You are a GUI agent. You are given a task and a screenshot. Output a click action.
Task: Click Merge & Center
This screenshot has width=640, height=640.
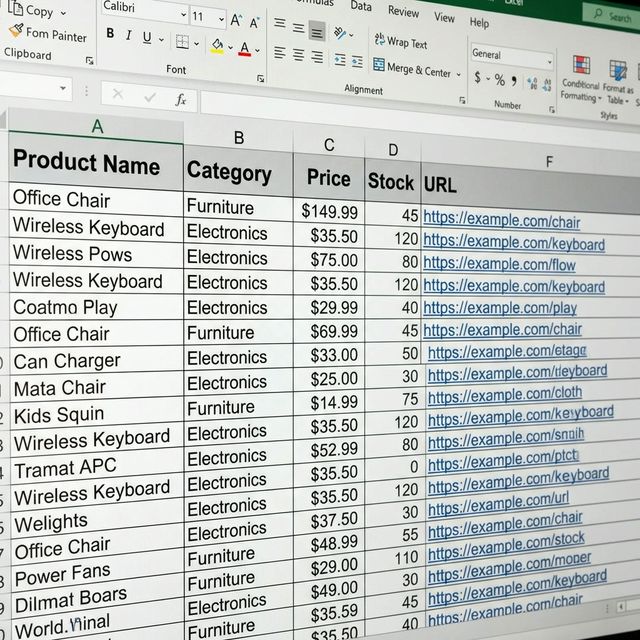click(x=412, y=68)
